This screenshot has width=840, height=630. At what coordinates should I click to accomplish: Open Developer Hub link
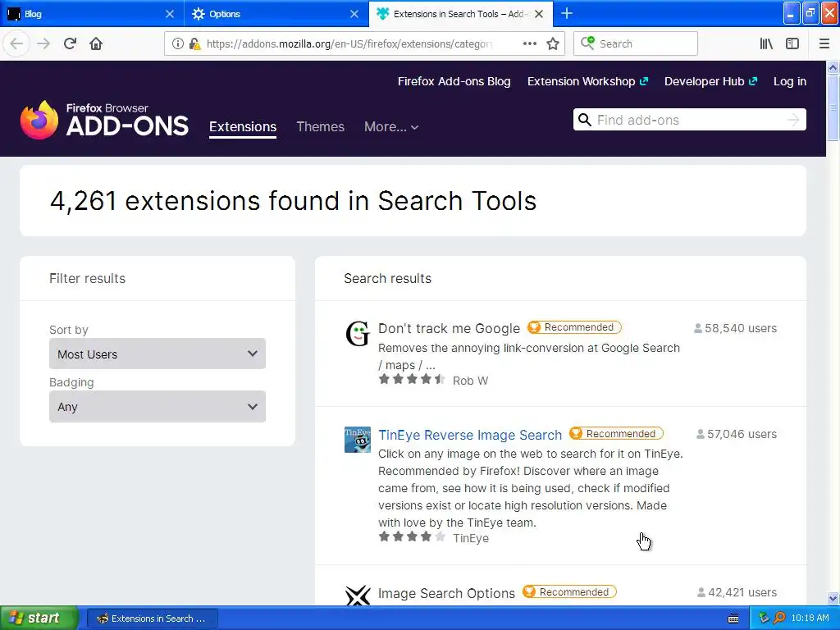tap(711, 81)
